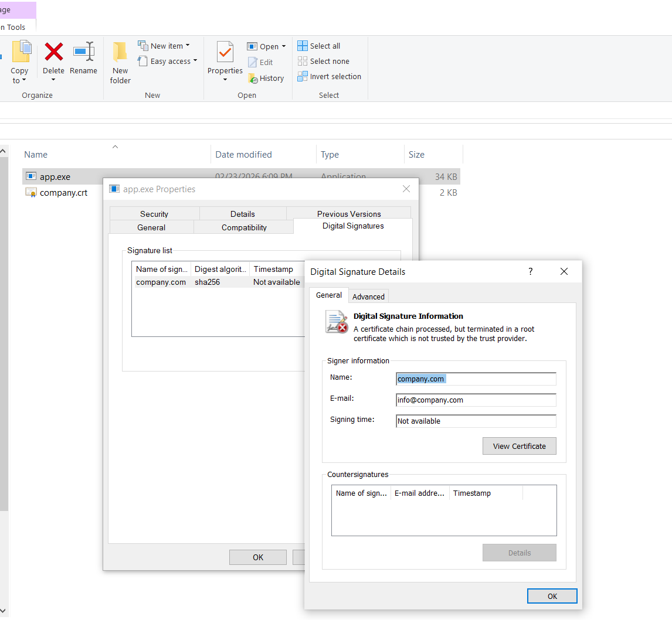Viewport: 672px width, 620px height.
Task: Expand the New item dropdown
Action: click(x=188, y=45)
